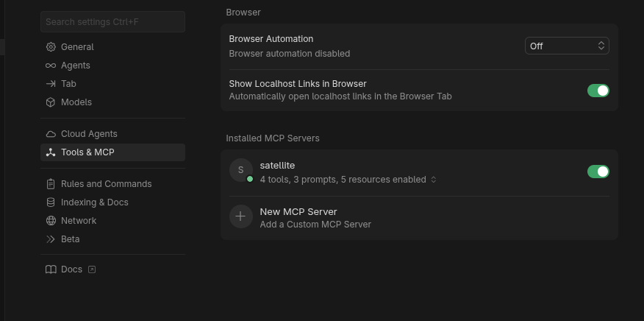Click the Tab arrow icon in sidebar
The height and width of the screenshot is (321, 644).
pyautogui.click(x=51, y=84)
